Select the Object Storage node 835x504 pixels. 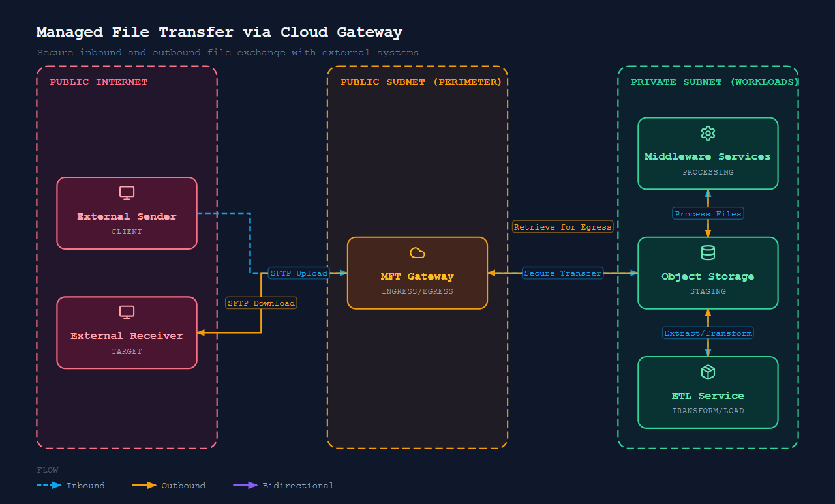[x=708, y=273]
